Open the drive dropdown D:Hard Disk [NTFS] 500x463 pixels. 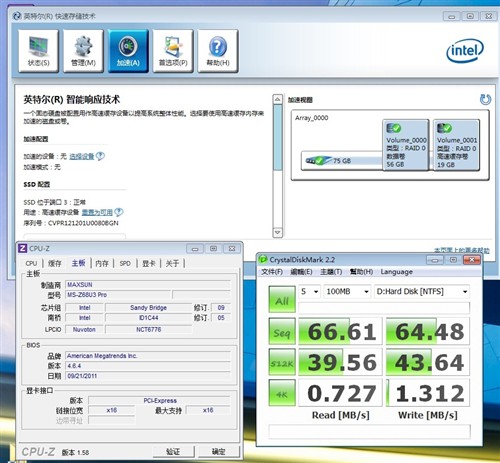point(422,292)
